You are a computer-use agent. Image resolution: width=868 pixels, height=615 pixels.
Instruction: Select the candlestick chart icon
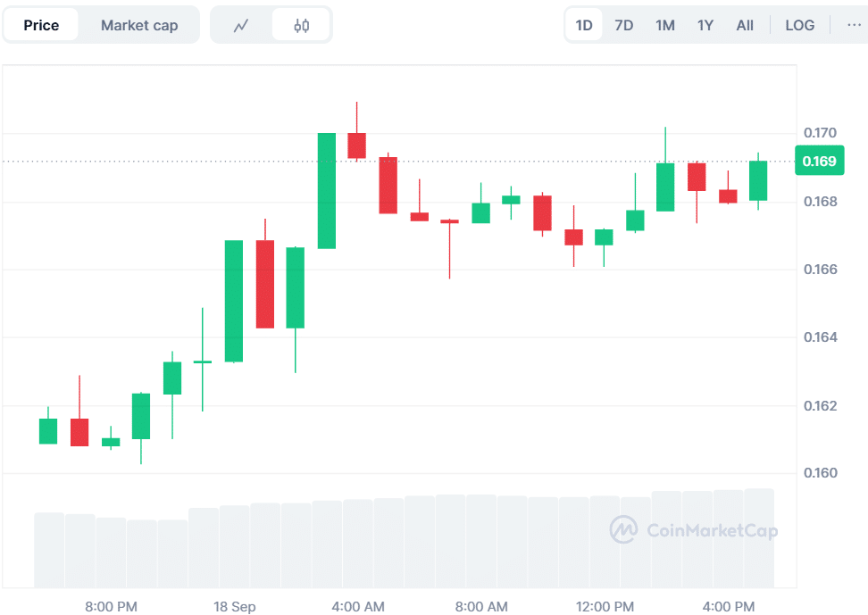click(302, 26)
